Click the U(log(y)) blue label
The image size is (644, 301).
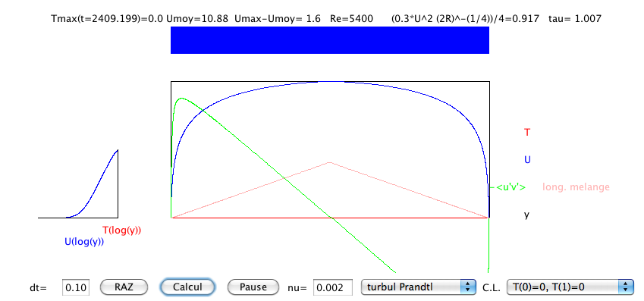[x=84, y=242]
